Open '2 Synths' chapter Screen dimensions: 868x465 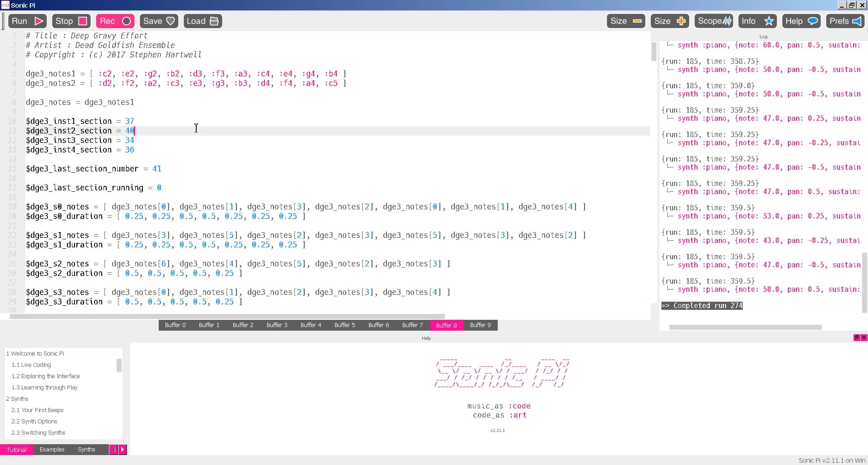17,399
